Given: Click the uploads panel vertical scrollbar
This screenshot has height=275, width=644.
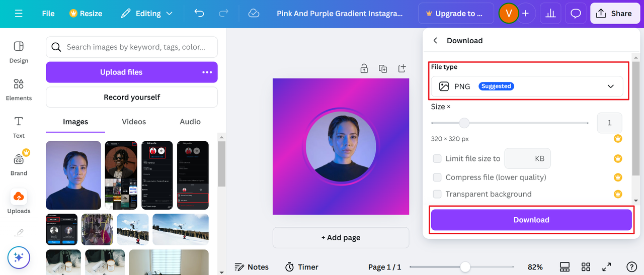Looking at the screenshot, I should tap(222, 164).
